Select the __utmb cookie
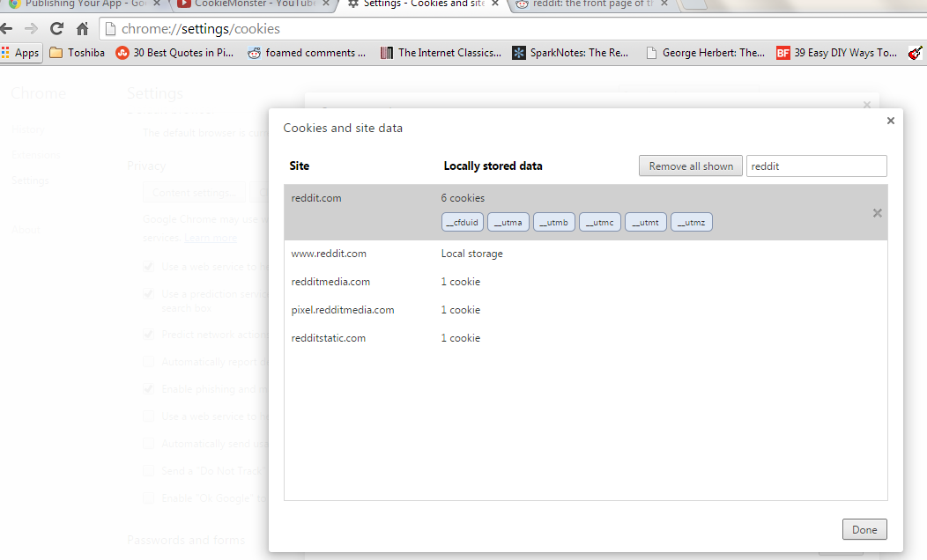 click(554, 222)
